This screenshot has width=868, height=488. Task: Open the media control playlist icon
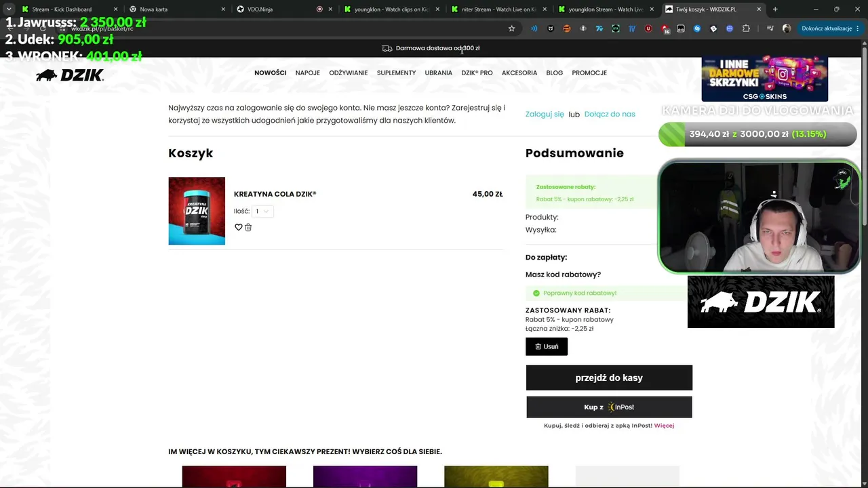pos(770,28)
